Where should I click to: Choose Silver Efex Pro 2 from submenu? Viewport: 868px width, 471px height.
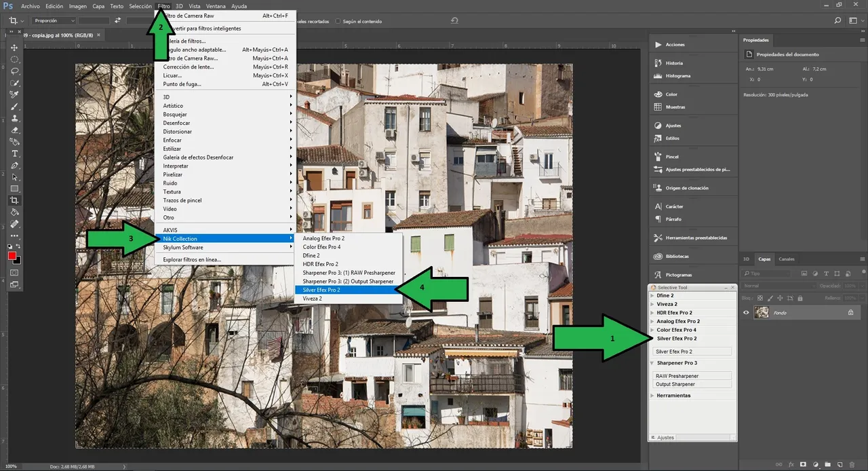point(349,290)
